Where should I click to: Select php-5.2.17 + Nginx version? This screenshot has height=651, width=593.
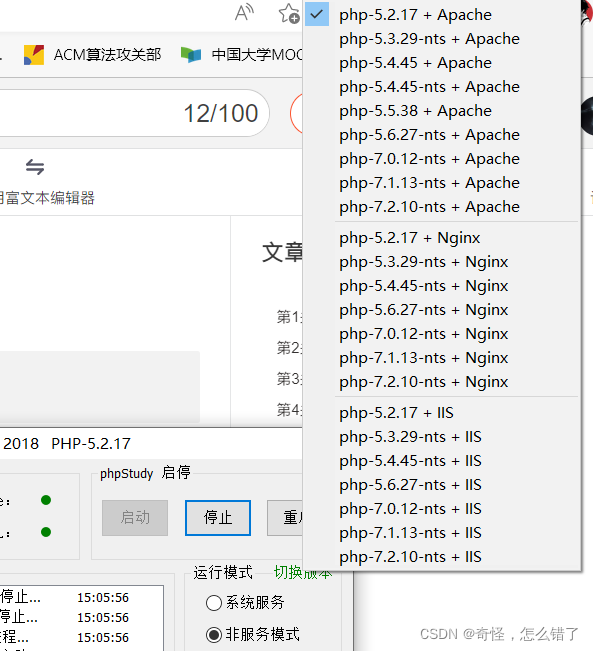pos(441,238)
